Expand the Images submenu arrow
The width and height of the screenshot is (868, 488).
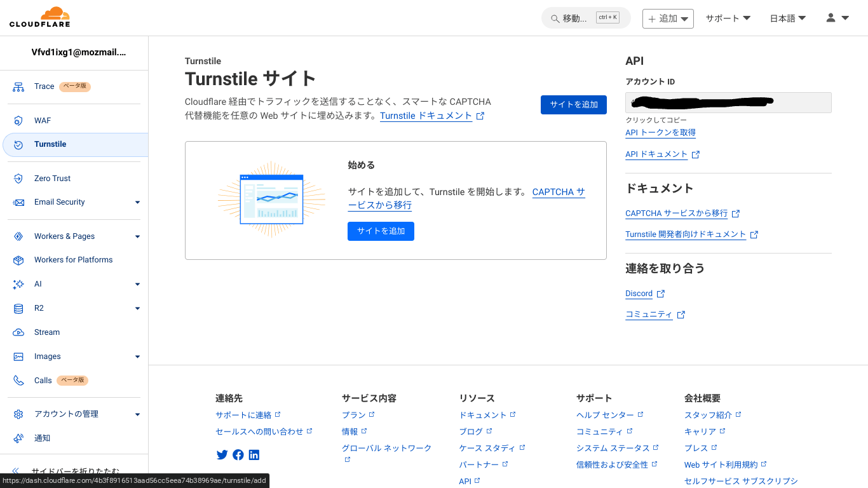138,357
